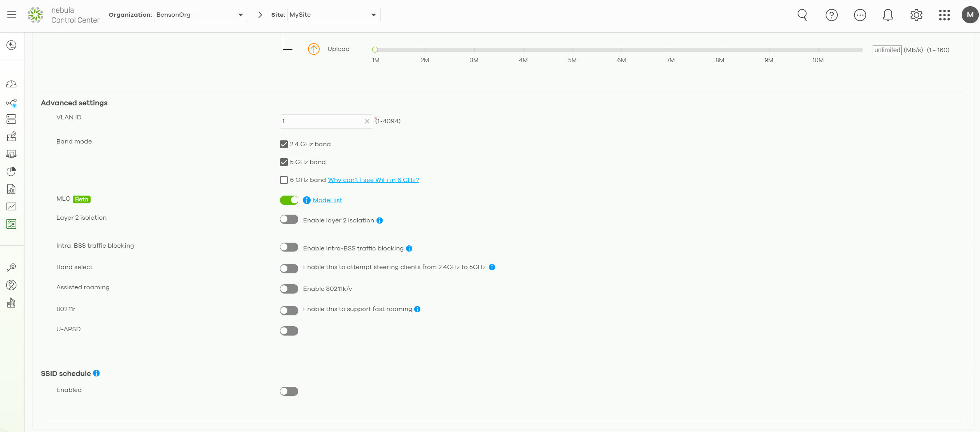Open the notifications bell
The width and height of the screenshot is (980, 432).
coord(888,15)
